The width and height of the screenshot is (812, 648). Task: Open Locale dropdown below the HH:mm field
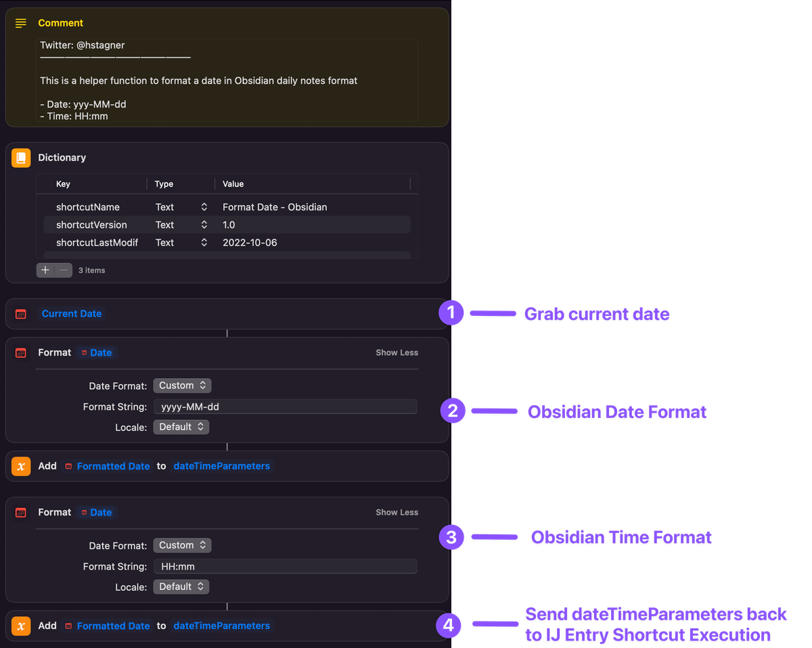(181, 586)
